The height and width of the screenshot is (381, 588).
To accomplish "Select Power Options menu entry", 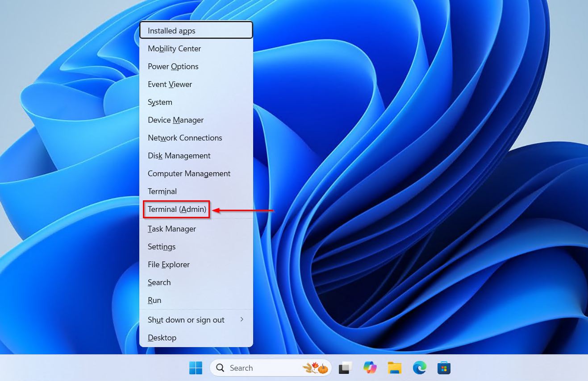I will pos(173,66).
